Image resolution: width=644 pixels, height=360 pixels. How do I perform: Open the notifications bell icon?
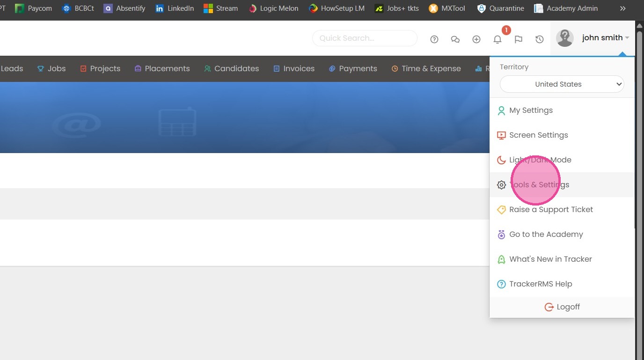click(498, 39)
